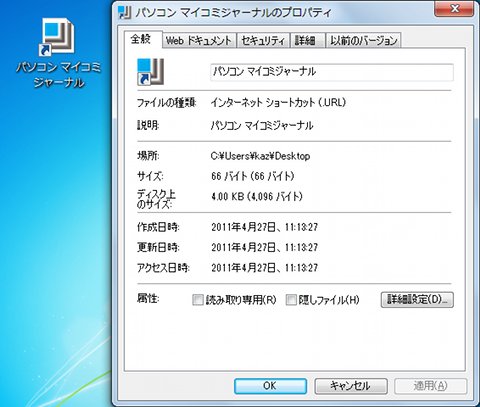Screen dimensions: 480x407
Task: Click the 属性 label
Action: [148, 298]
